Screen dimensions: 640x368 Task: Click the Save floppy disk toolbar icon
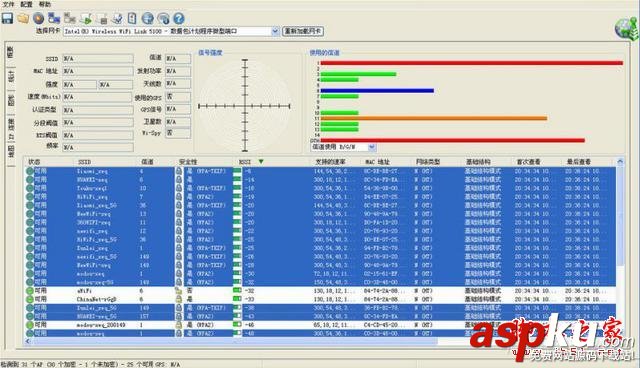pyautogui.click(x=7, y=18)
